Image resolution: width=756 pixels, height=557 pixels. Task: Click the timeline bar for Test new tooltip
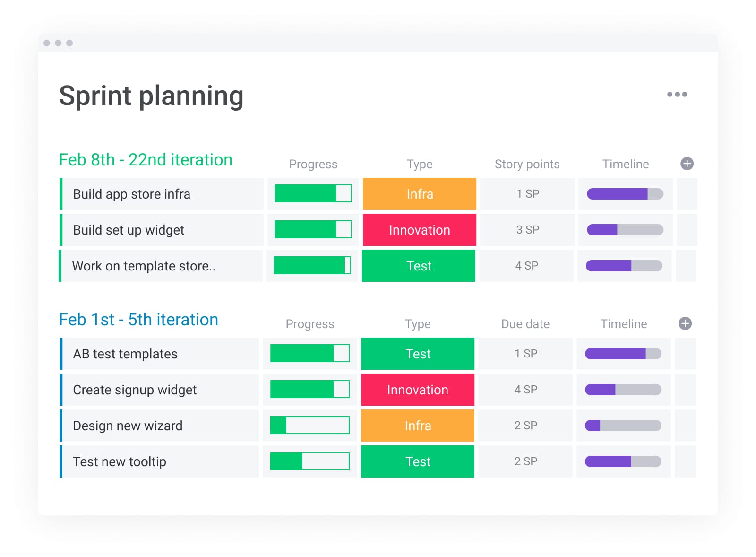tap(623, 461)
